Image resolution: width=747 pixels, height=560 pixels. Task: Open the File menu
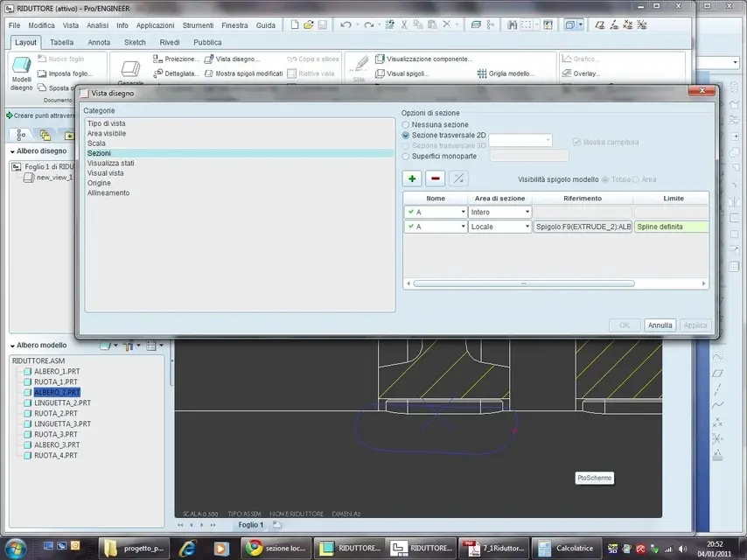pos(14,25)
